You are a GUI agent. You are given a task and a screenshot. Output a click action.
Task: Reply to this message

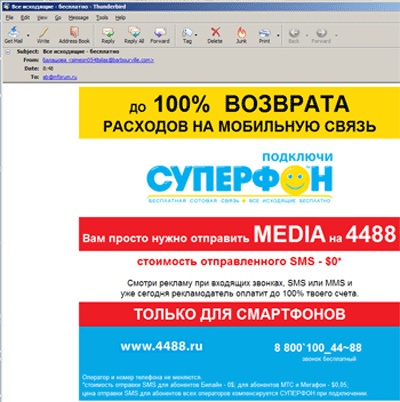(x=108, y=35)
